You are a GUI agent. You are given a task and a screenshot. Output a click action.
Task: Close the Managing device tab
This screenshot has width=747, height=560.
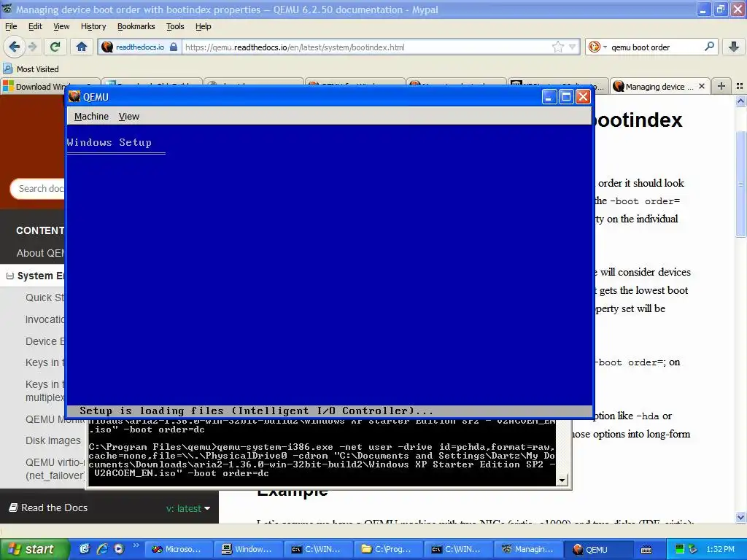pos(701,86)
